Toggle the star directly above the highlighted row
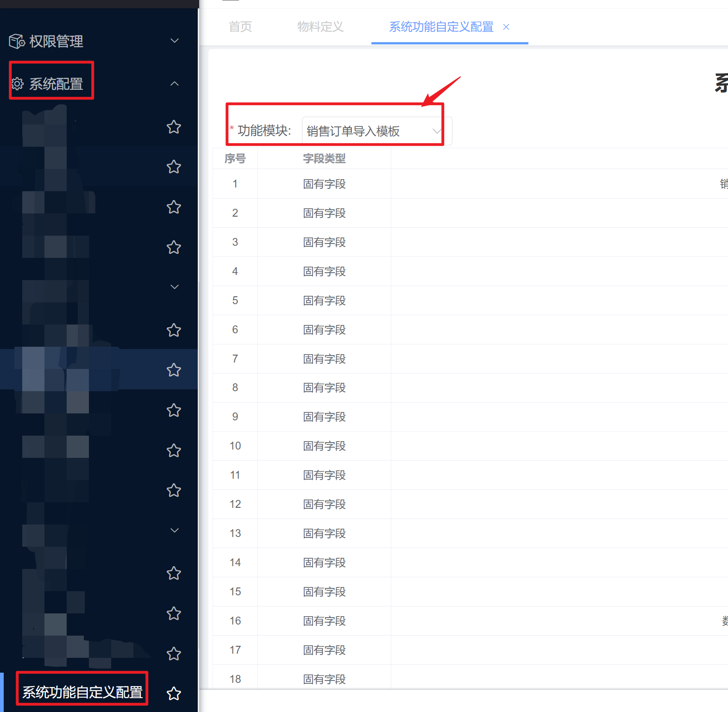Screen dimensions: 728x712 [174, 330]
